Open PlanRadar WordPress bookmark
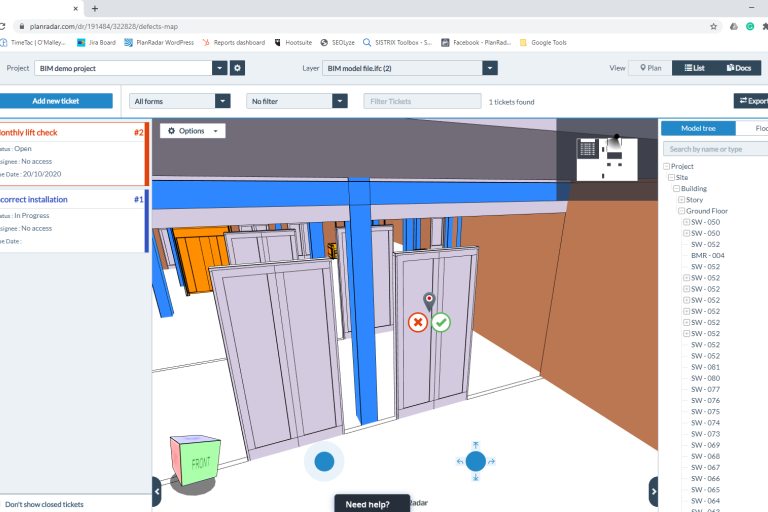 click(159, 43)
